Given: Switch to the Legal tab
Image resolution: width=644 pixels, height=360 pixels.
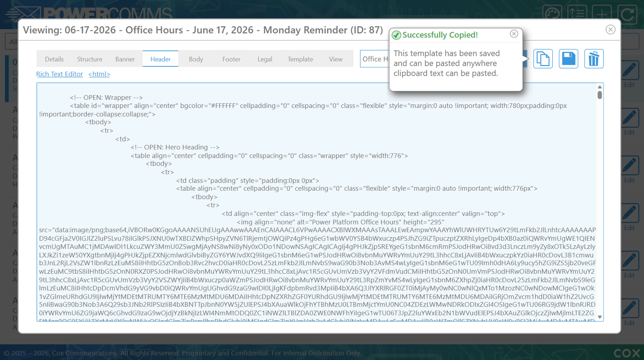Looking at the screenshot, I should tap(265, 59).
